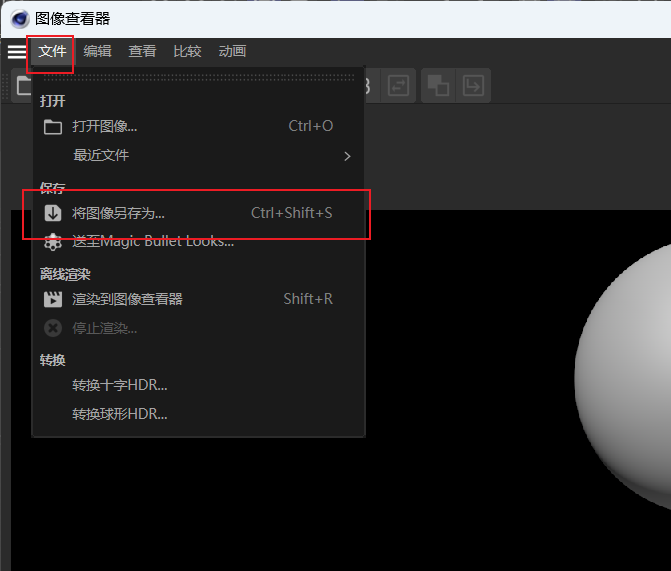Image resolution: width=671 pixels, height=571 pixels.
Task: Click the greyed 停止渲染... entry
Action: 199,328
